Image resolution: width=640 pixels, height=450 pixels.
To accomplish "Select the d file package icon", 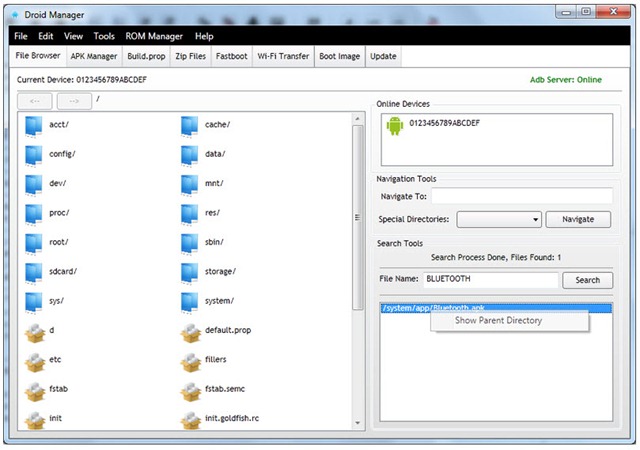I will (35, 333).
